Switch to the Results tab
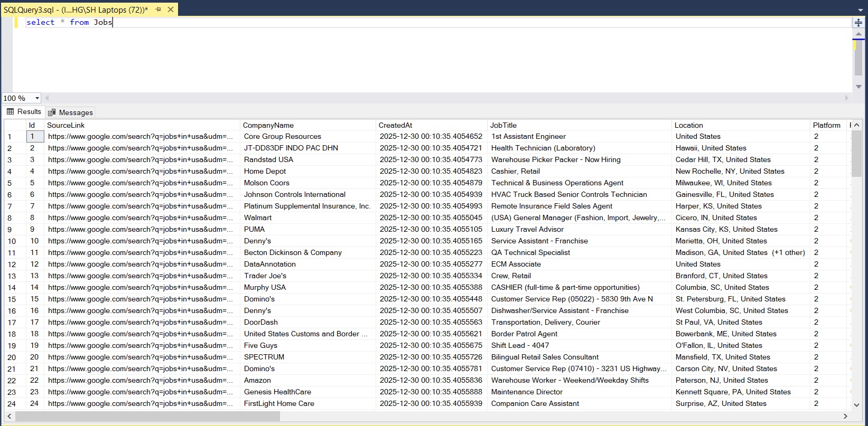Viewport: 868px width, 426px height. tap(24, 112)
